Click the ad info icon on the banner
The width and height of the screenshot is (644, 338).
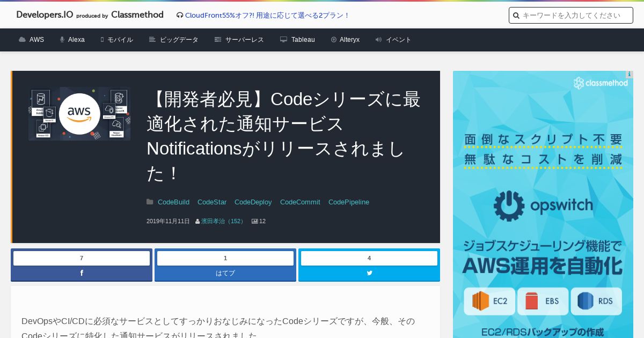coord(629,75)
